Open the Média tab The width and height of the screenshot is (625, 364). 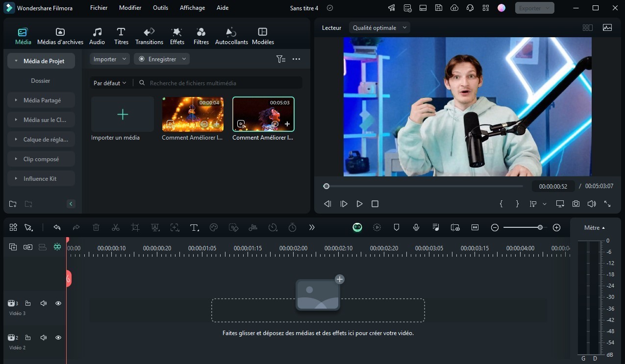point(23,36)
